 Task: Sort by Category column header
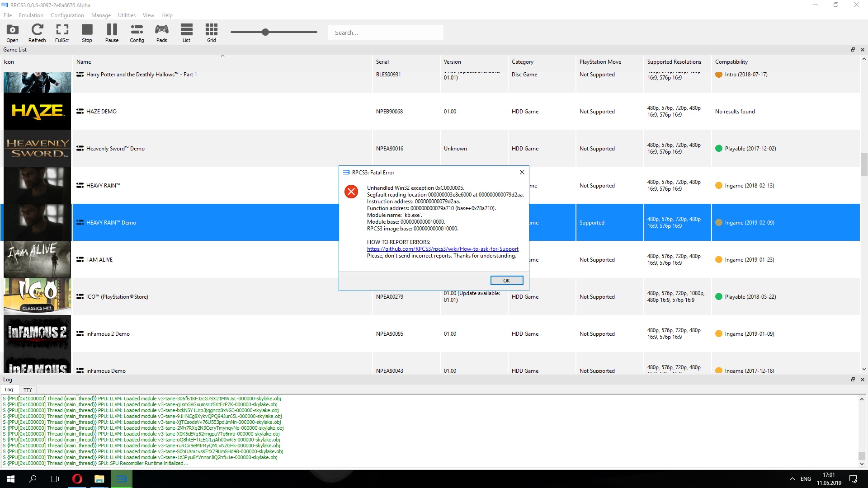point(542,62)
